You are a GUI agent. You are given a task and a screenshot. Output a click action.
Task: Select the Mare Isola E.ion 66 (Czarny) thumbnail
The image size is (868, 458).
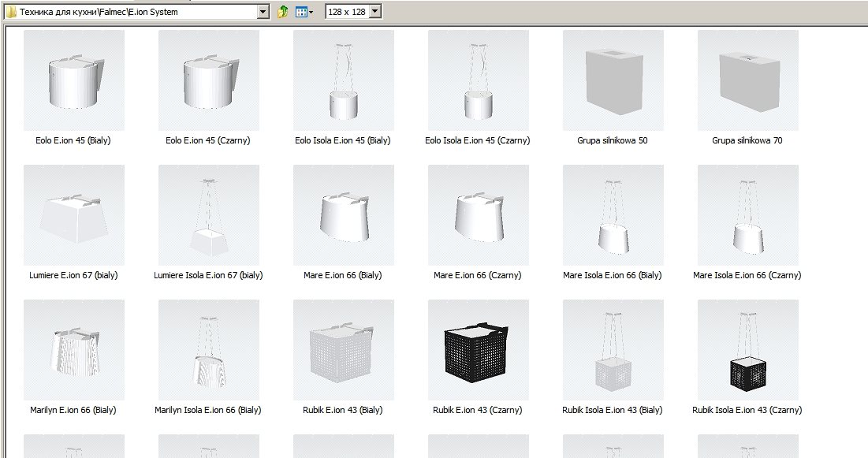click(748, 215)
